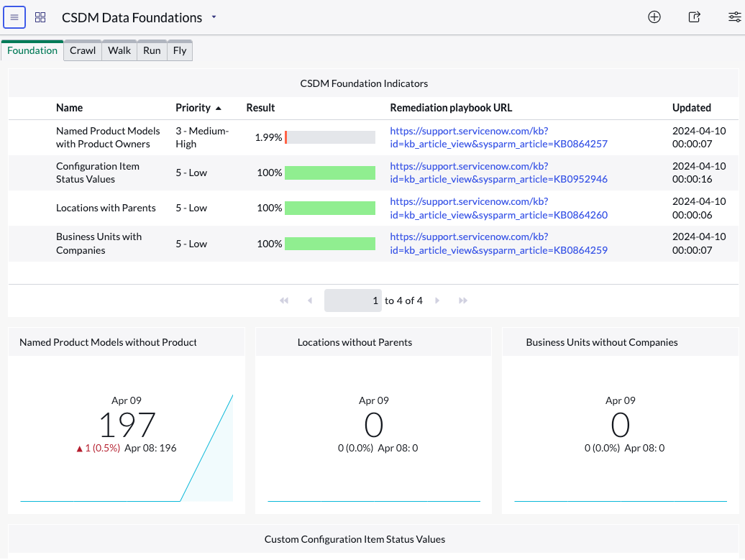Screen dimensions: 745x560
Task: Focus the page number input field
Action: tap(352, 300)
